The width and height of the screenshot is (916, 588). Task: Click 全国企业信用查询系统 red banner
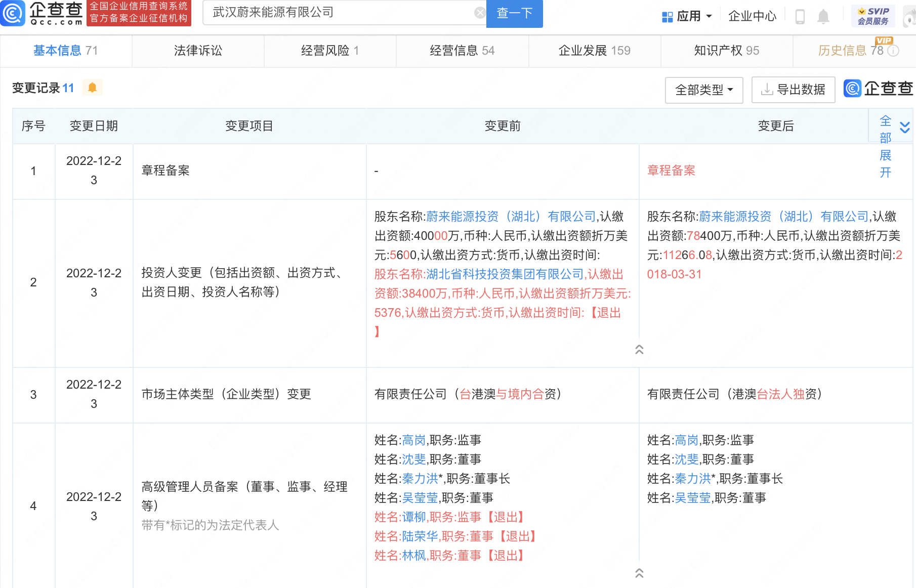[x=139, y=13]
